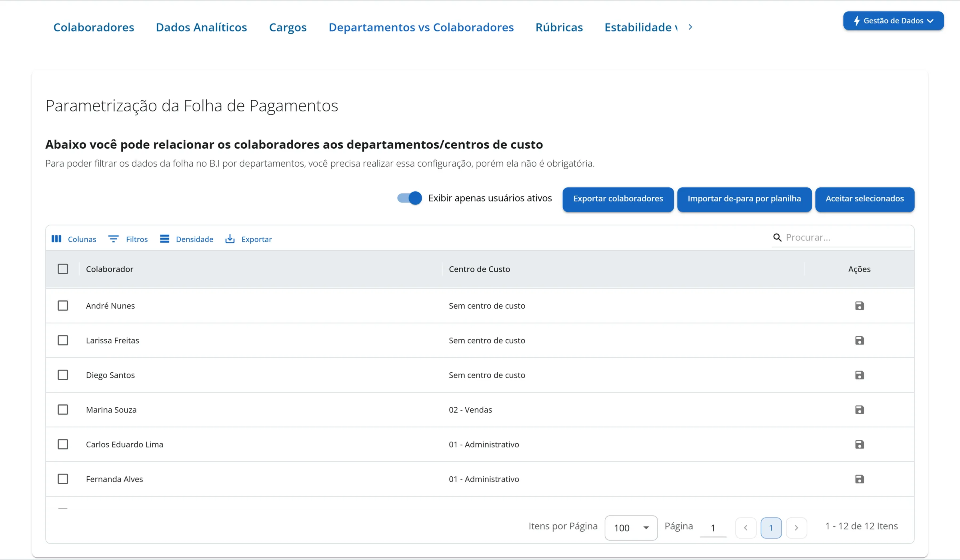Click Importar de-para por planilha button
The width and height of the screenshot is (960, 560).
pyautogui.click(x=744, y=199)
